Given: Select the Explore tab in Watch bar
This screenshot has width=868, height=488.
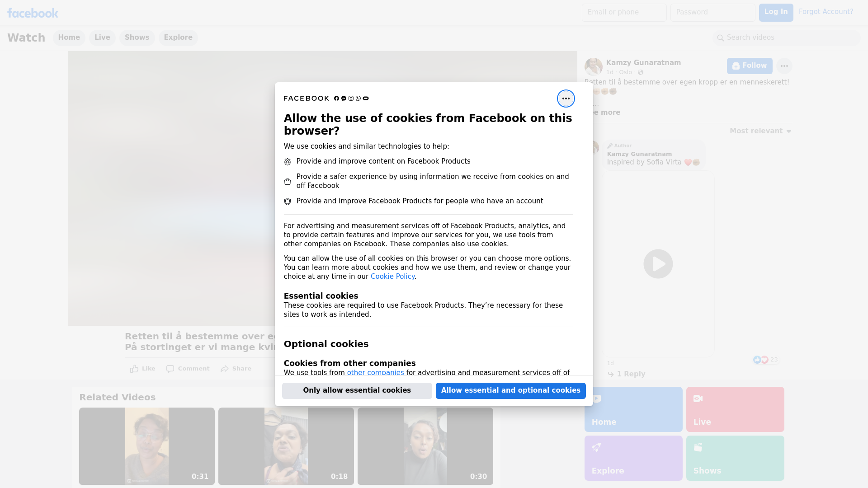Looking at the screenshot, I should (178, 38).
